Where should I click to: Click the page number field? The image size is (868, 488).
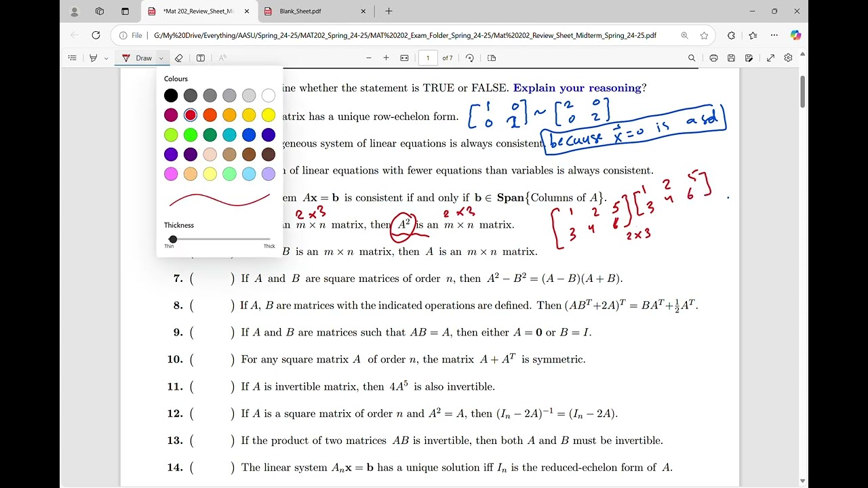pos(428,58)
